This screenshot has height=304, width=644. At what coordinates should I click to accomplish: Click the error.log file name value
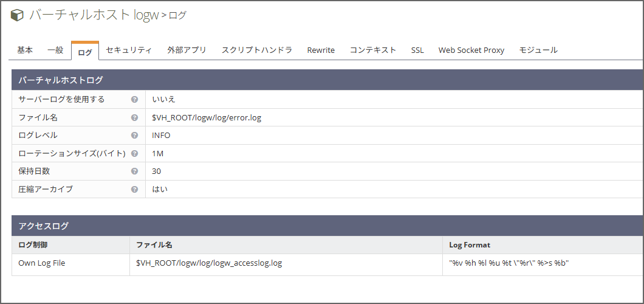tap(207, 117)
